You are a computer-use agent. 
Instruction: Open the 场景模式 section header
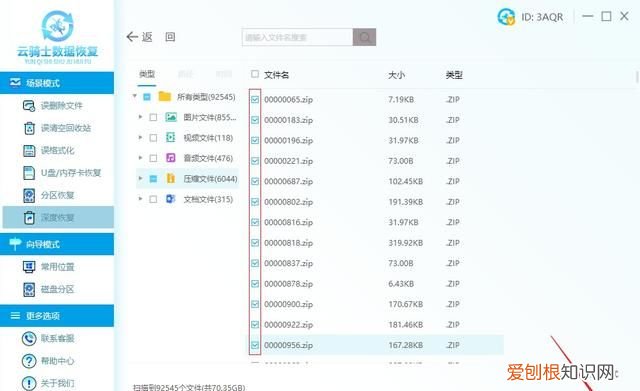point(57,83)
